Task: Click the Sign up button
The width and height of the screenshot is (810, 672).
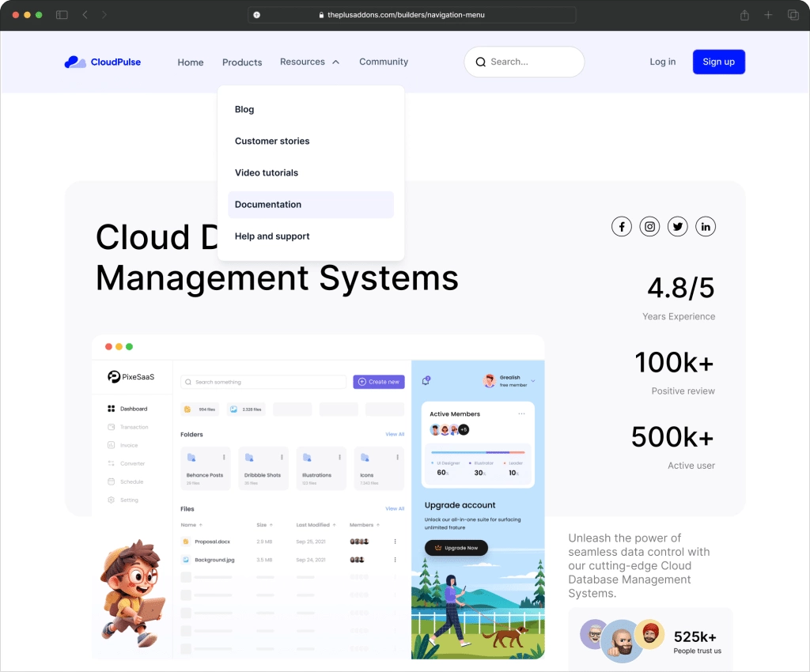Action: [718, 62]
